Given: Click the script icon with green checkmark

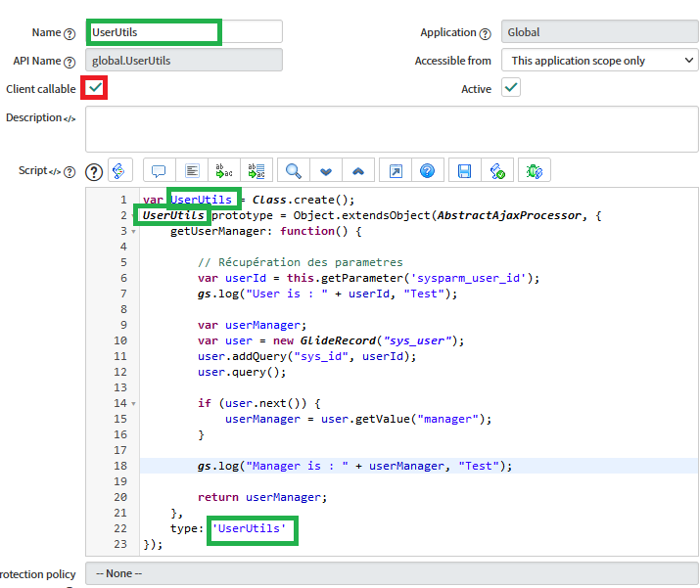Looking at the screenshot, I should 497,170.
